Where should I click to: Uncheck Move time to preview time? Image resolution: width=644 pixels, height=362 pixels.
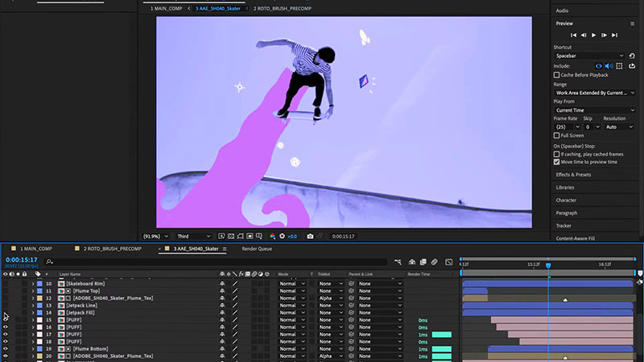click(556, 162)
